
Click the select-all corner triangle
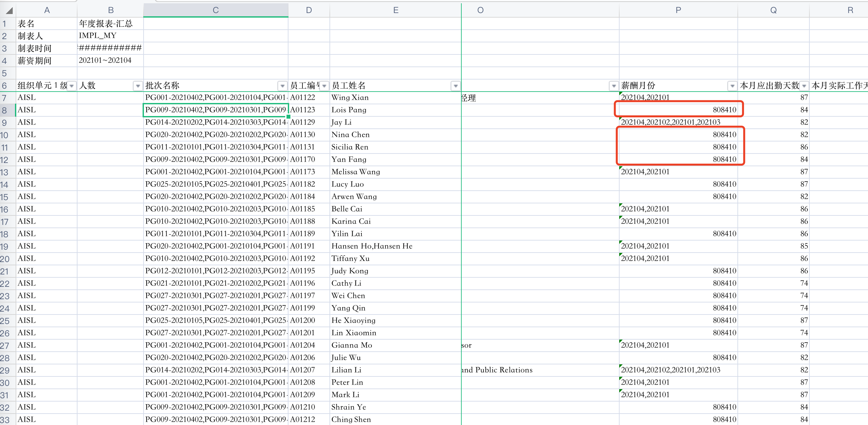tap(9, 10)
